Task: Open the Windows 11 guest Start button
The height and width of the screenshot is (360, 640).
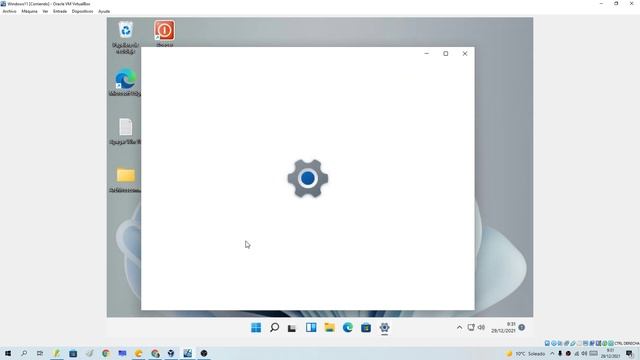Action: pyautogui.click(x=256, y=327)
